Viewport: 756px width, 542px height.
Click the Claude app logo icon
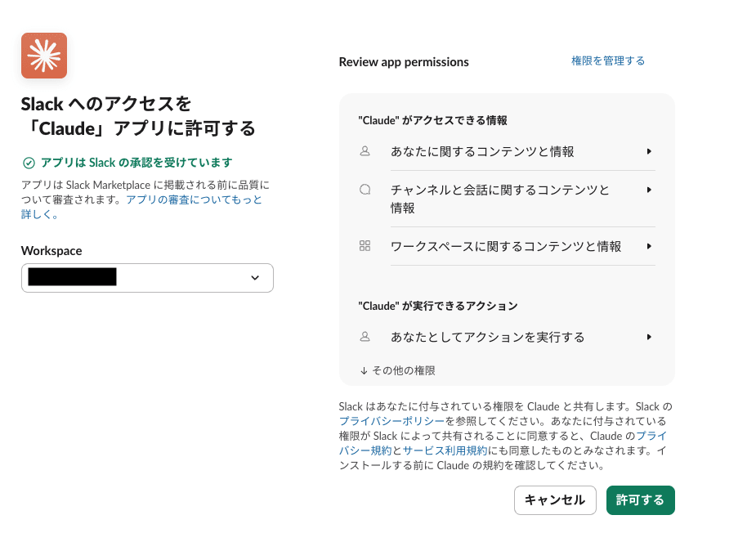point(43,55)
